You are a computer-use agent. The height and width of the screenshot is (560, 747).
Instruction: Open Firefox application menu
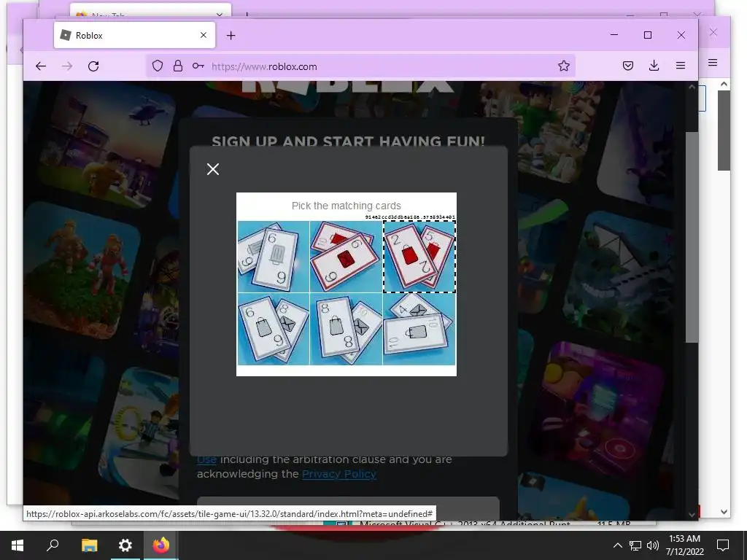(681, 66)
